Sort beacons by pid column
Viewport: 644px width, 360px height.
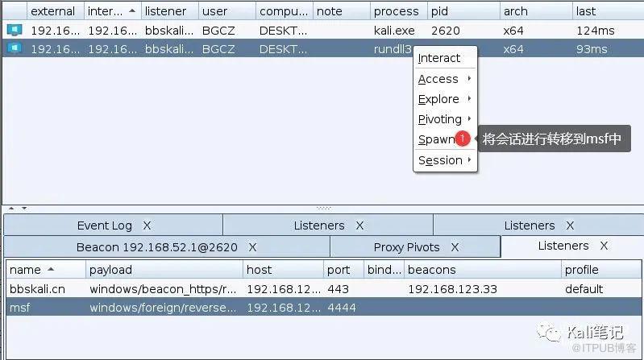pyautogui.click(x=463, y=11)
